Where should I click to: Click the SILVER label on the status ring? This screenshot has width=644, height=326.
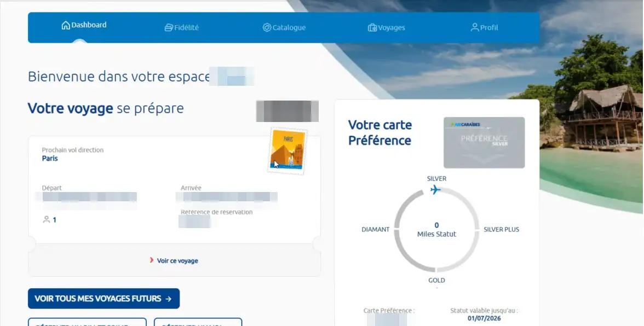(x=436, y=178)
